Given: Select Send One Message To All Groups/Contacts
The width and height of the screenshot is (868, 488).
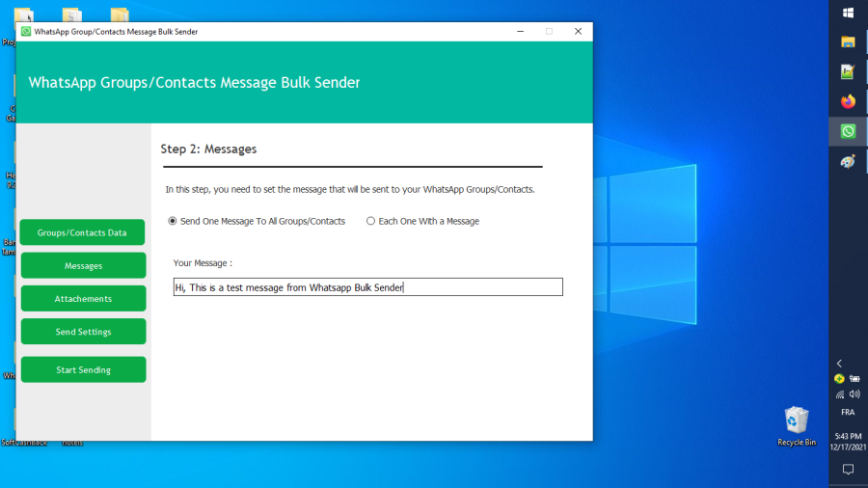Looking at the screenshot, I should click(x=257, y=221).
